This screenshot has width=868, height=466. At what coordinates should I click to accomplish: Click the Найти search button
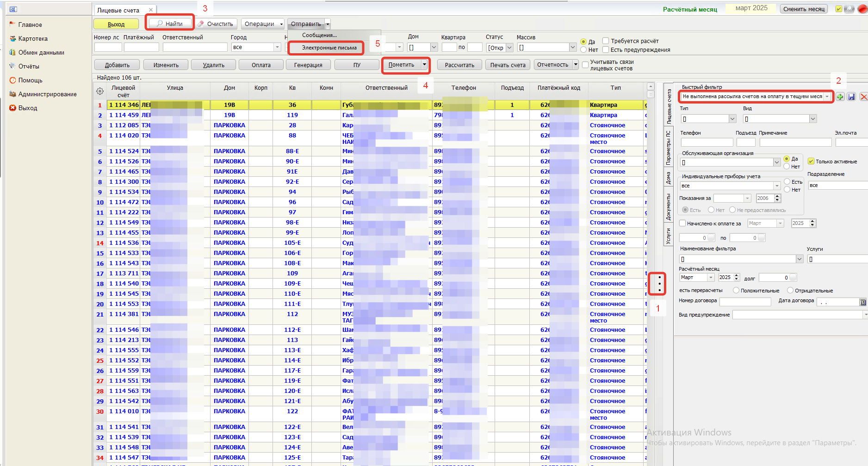[170, 24]
